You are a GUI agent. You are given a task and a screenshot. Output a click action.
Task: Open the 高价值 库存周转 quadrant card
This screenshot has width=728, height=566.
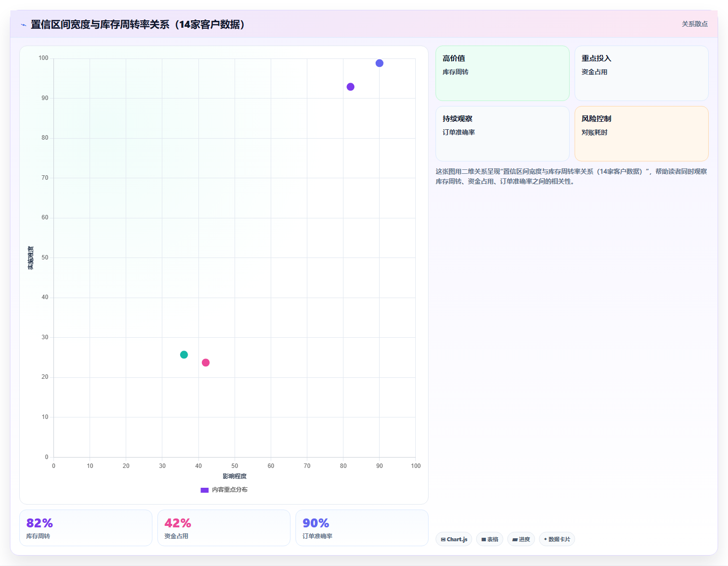click(502, 73)
